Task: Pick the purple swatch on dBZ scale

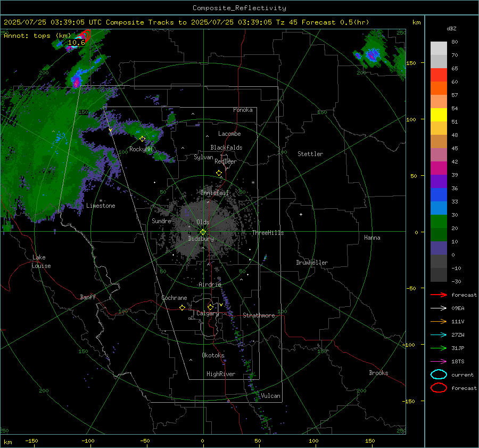Action: coord(439,182)
